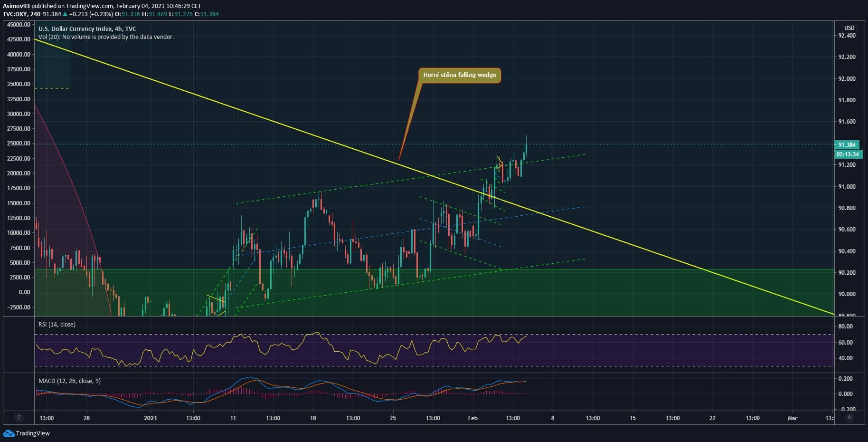Click the Z timezone button at bottom left
This screenshot has width=868, height=442.
coord(19,418)
